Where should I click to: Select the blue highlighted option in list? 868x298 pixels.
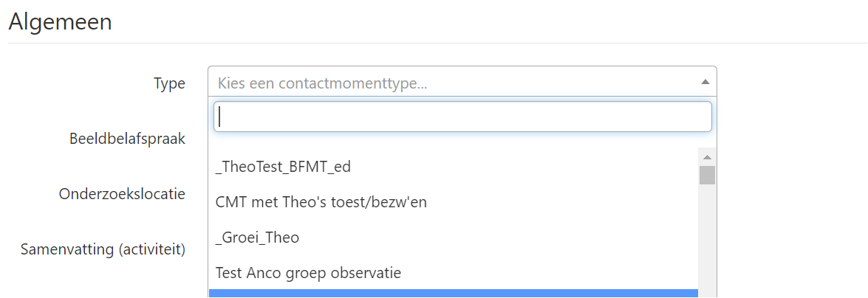(452, 294)
